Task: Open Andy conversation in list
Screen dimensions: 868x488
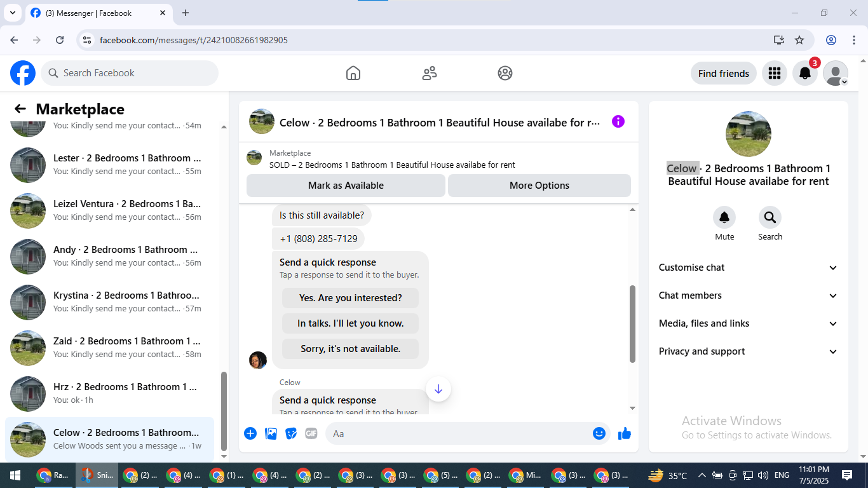Action: (109, 256)
